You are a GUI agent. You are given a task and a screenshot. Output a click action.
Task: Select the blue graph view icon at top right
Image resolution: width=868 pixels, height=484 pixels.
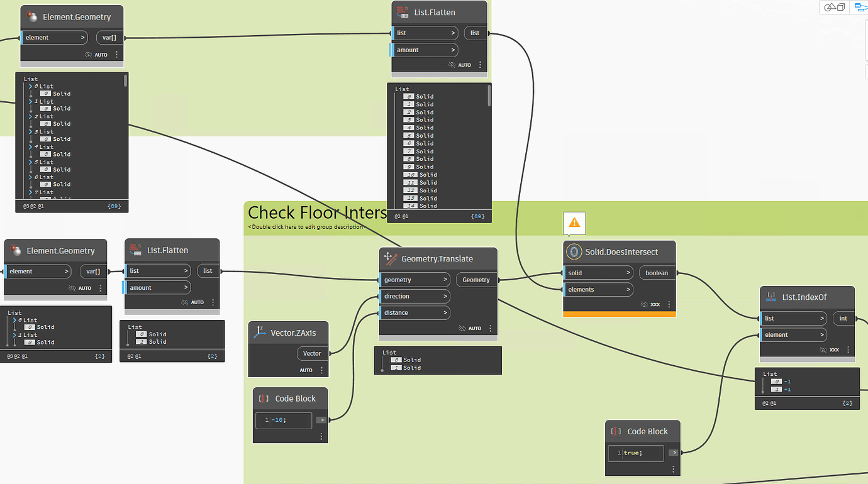(x=860, y=7)
